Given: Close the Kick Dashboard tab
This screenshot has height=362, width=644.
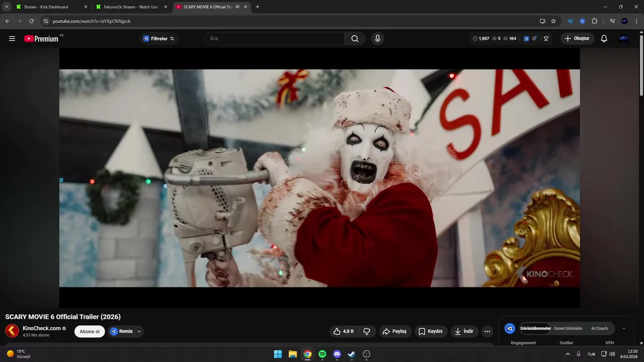Looking at the screenshot, I should coord(86,7).
